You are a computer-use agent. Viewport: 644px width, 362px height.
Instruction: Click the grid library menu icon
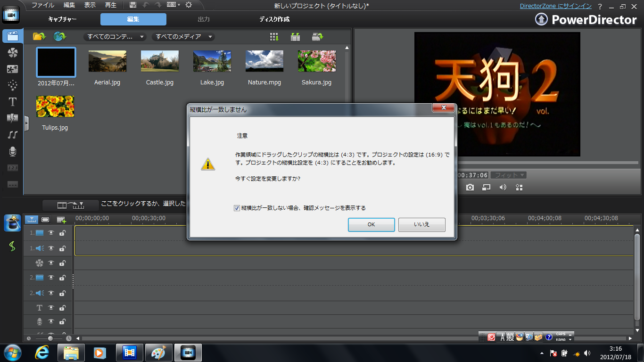(274, 37)
